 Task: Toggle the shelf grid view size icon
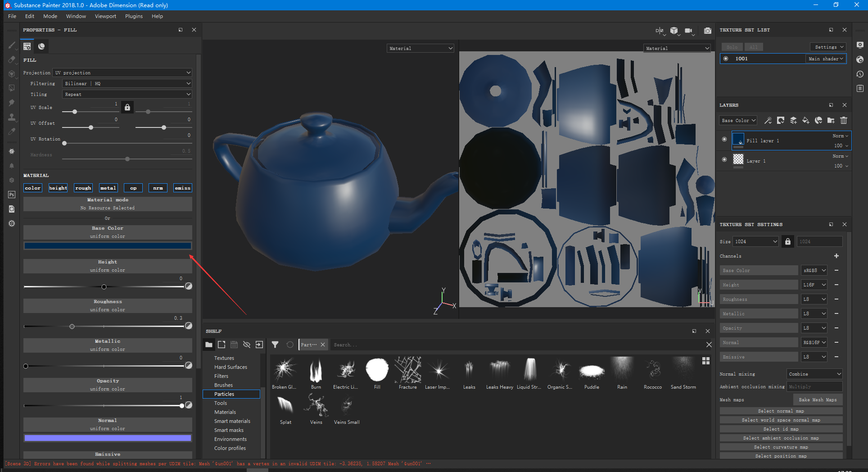[706, 361]
